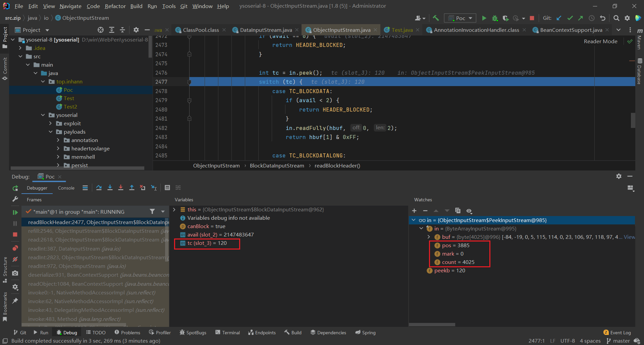The image size is (644, 345).
Task: Open the Navigate menu
Action: pos(70,6)
